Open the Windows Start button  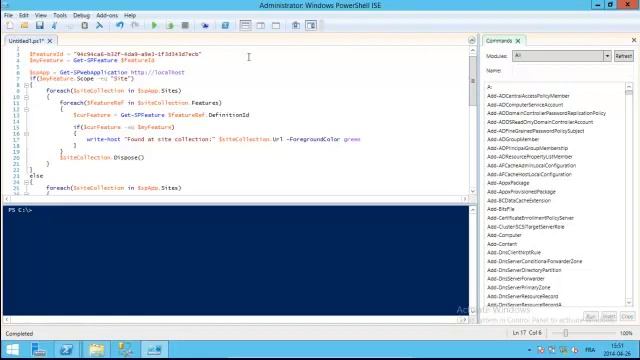13,350
